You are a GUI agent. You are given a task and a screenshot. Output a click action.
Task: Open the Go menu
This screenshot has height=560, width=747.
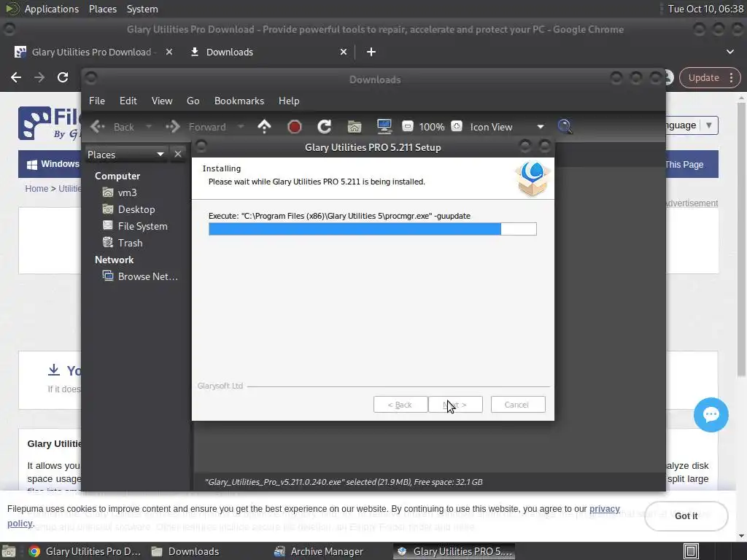coord(193,101)
